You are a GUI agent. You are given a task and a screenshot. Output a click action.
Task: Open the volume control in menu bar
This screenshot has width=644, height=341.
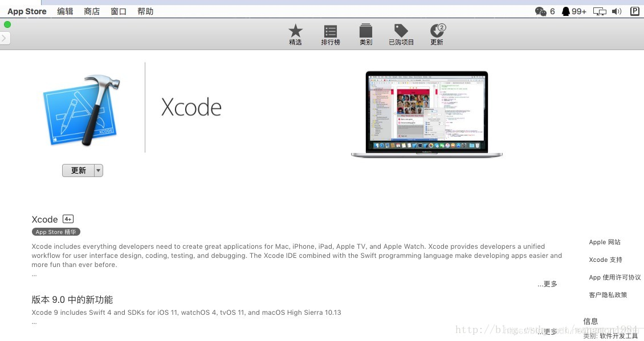[617, 11]
